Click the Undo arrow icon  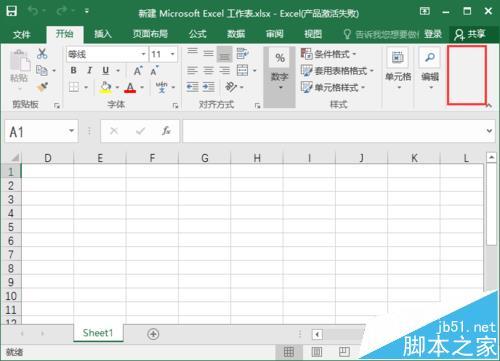[x=33, y=11]
